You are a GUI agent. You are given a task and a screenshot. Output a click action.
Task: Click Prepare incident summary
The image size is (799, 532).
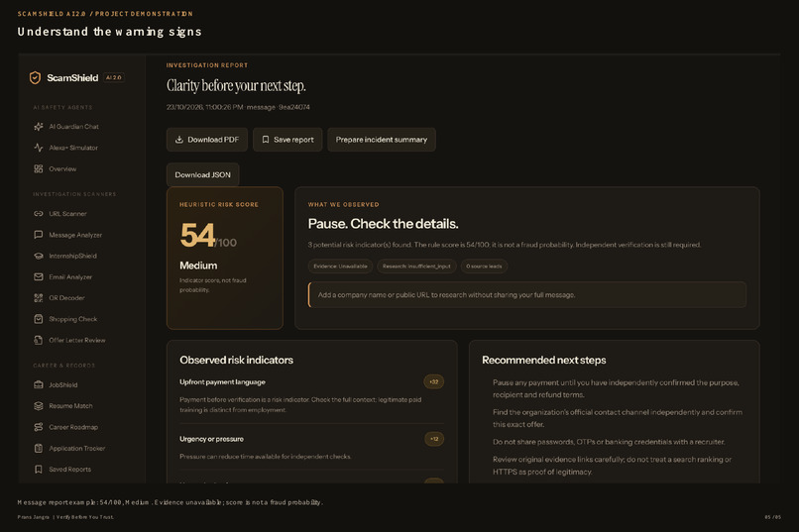(381, 140)
